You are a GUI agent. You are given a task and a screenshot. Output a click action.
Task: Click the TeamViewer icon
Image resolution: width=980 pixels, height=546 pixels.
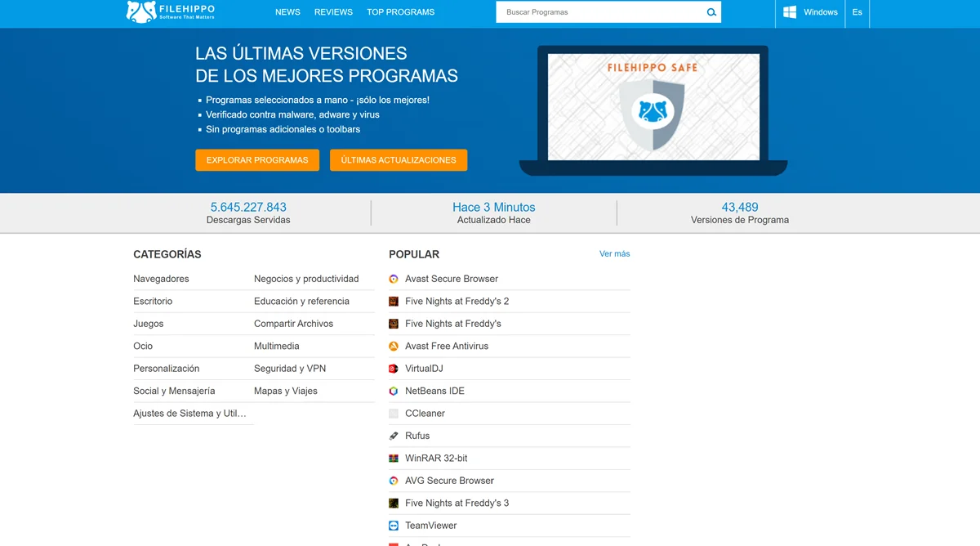coord(394,526)
